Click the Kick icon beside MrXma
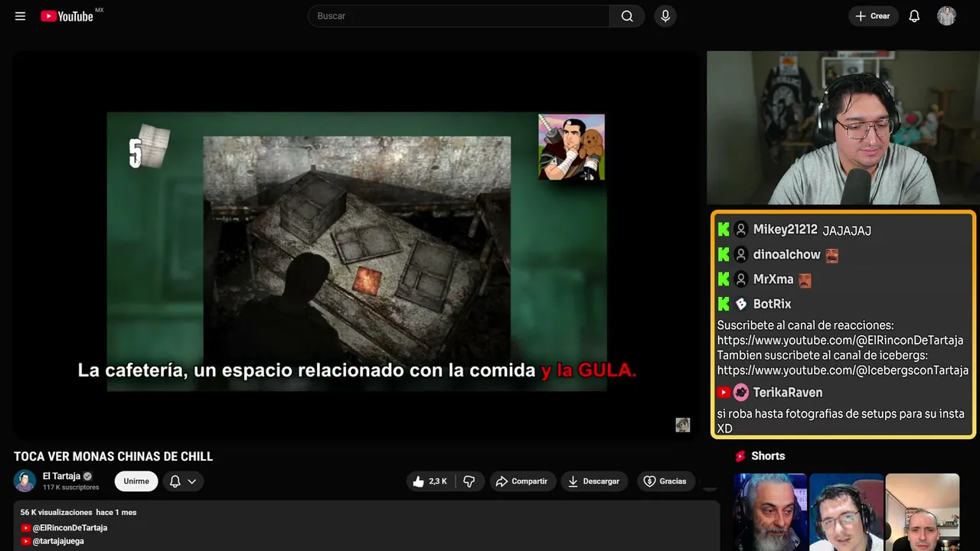Image resolution: width=980 pixels, height=551 pixels. point(724,279)
